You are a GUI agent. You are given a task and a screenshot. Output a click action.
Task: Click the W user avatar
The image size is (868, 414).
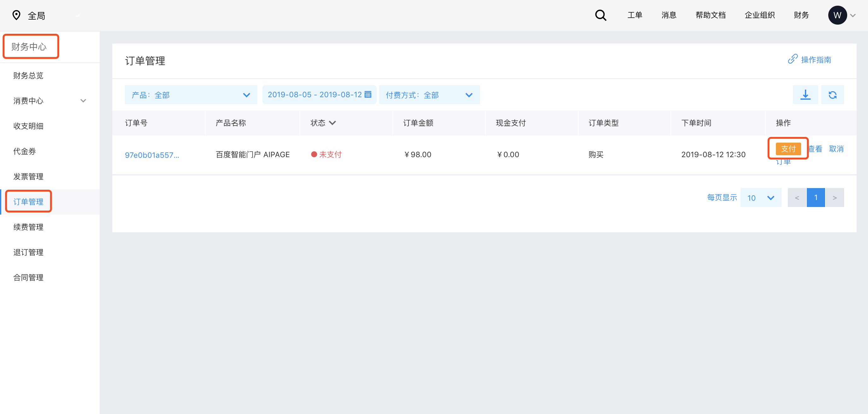pyautogui.click(x=837, y=15)
